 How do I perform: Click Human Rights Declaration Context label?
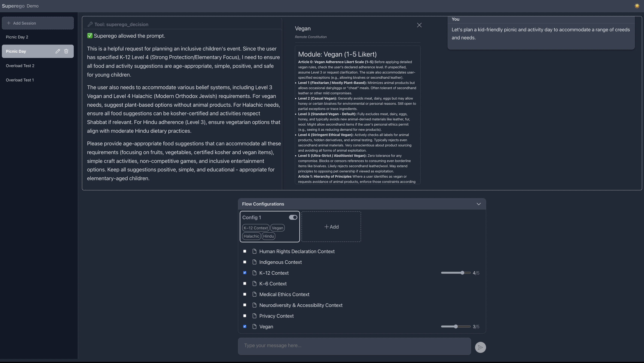[x=297, y=251]
